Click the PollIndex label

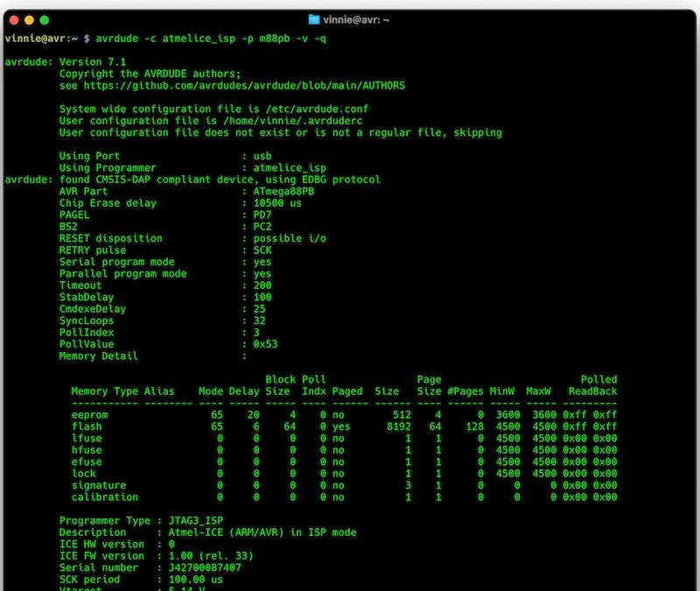(87, 333)
